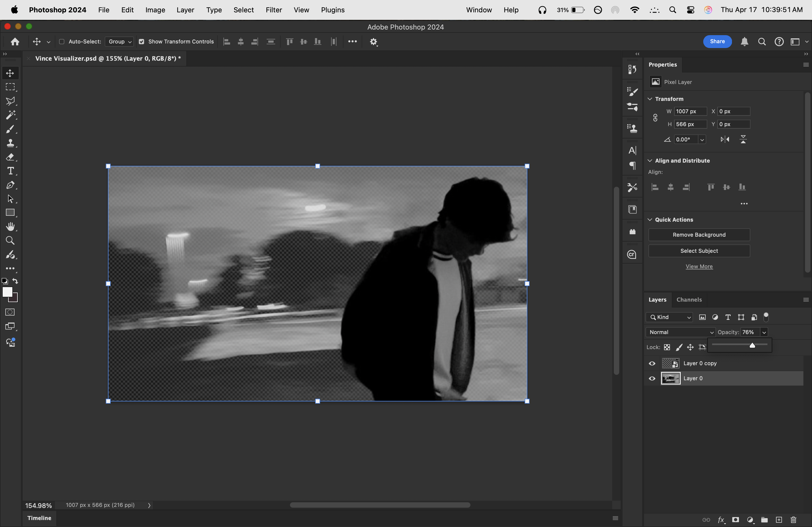Click the View More link
812x527 pixels.
pos(699,266)
